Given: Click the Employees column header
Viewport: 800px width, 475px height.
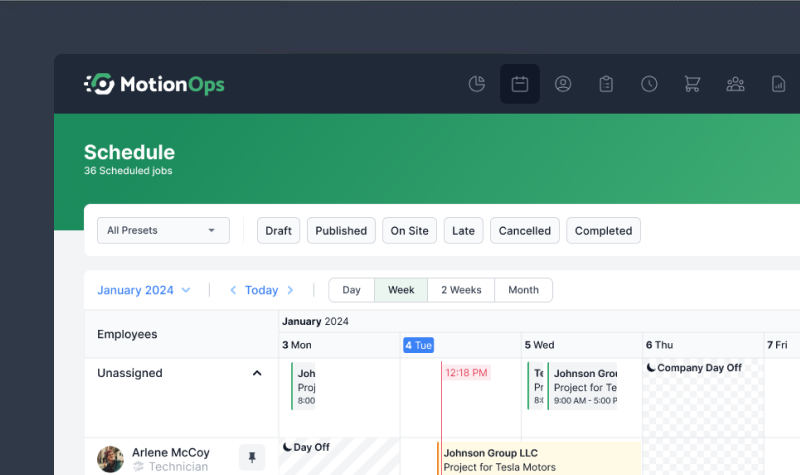Looking at the screenshot, I should coord(127,334).
